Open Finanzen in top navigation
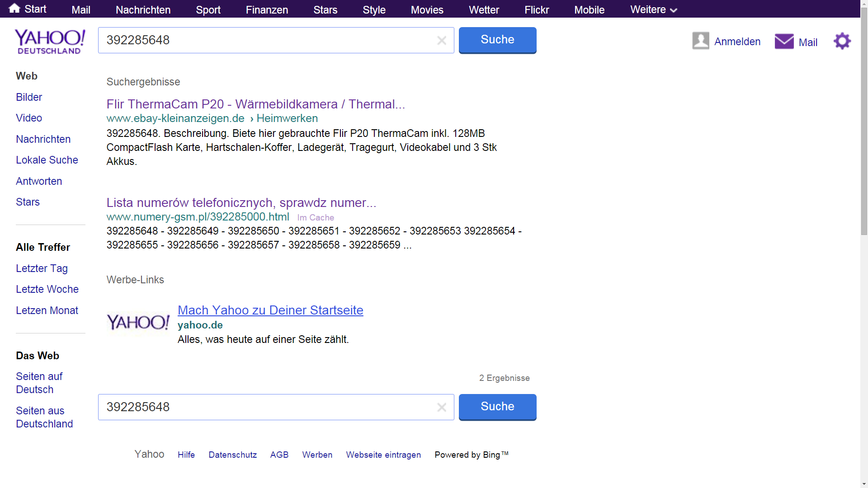868x488 pixels. coord(267,10)
